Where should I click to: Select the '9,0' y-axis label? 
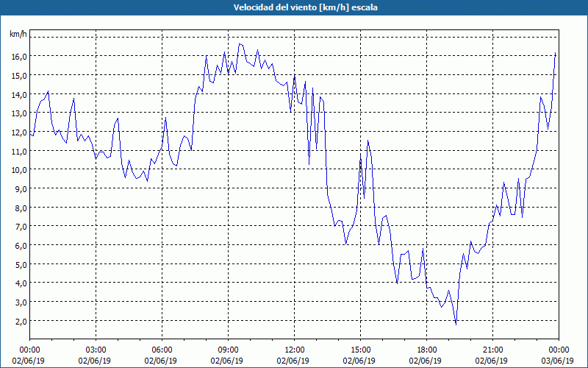[x=21, y=189]
